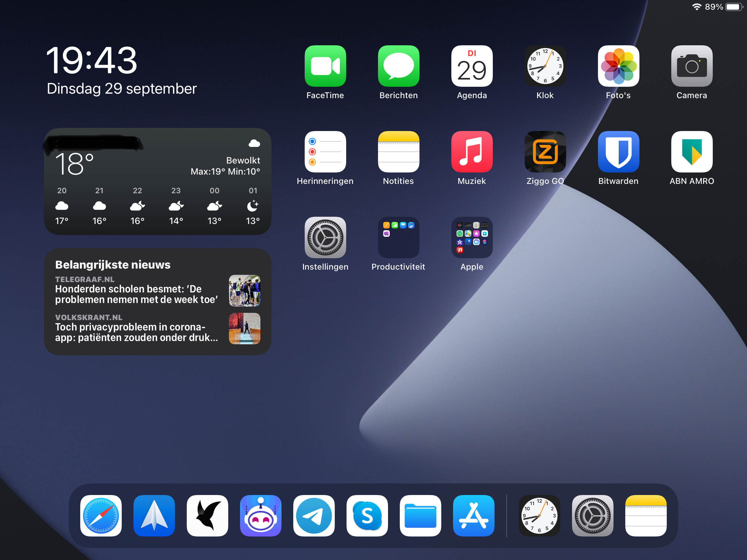Viewport: 747px width, 560px height.
Task: Open Spark mail in the dock
Action: pyautogui.click(x=154, y=515)
